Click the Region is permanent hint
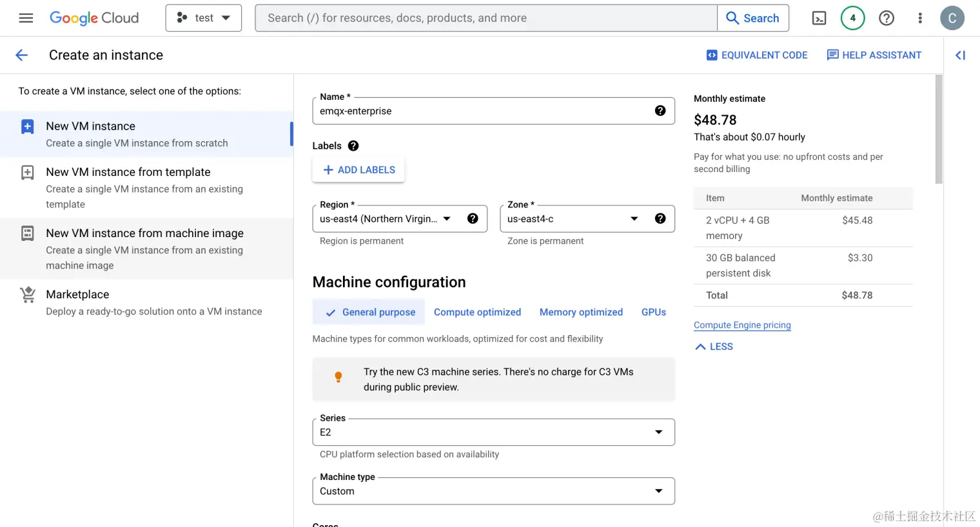Screen dimensions: 980x527 point(362,241)
